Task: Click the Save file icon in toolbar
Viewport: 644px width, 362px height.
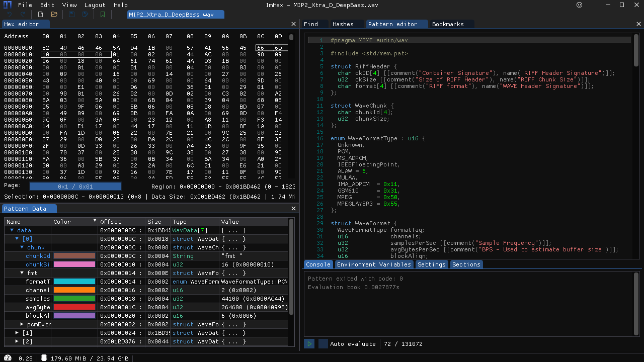Action: (71, 15)
